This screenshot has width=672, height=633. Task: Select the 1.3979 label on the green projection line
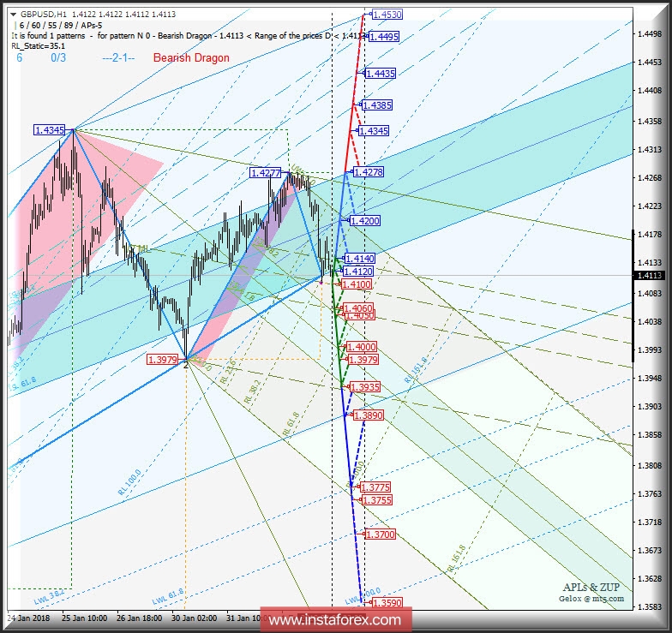point(363,360)
